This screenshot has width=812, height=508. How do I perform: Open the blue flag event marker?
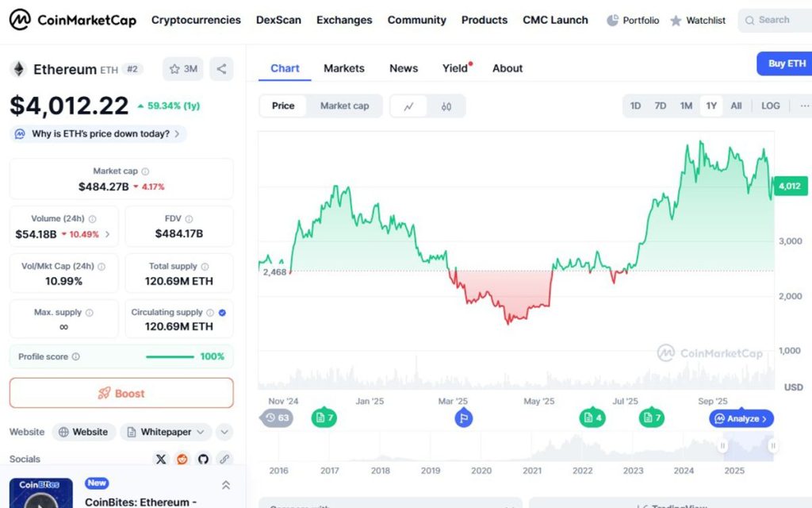point(463,418)
